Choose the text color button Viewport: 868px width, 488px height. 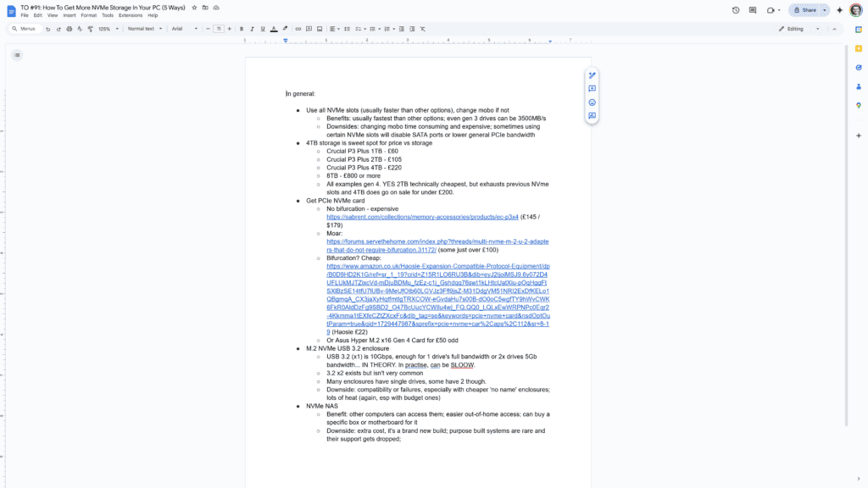click(272, 29)
